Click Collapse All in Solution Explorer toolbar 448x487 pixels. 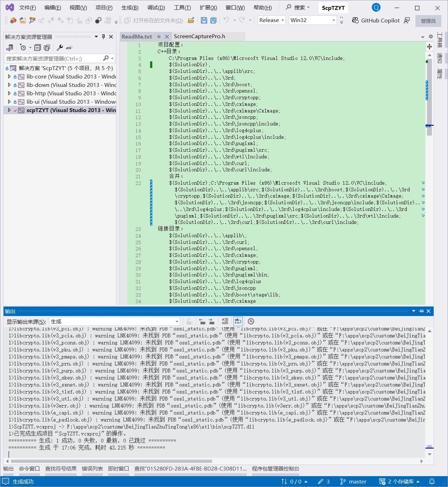(x=38, y=48)
